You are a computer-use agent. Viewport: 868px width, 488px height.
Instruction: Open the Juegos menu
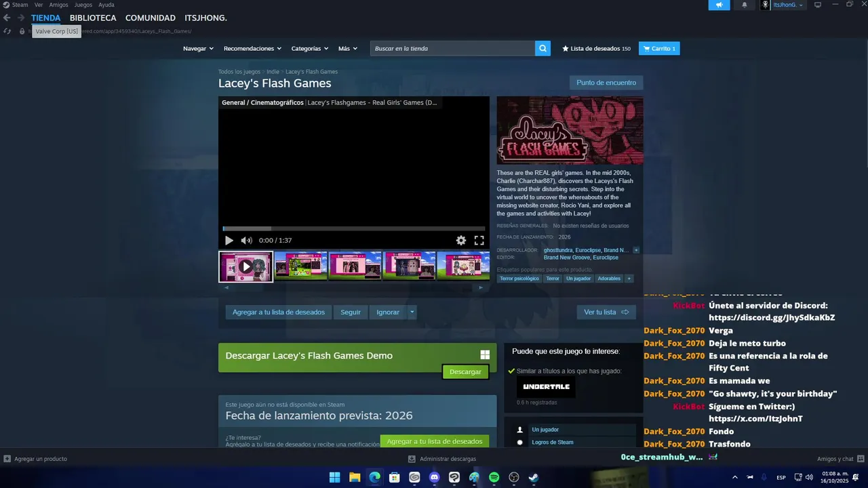83,5
